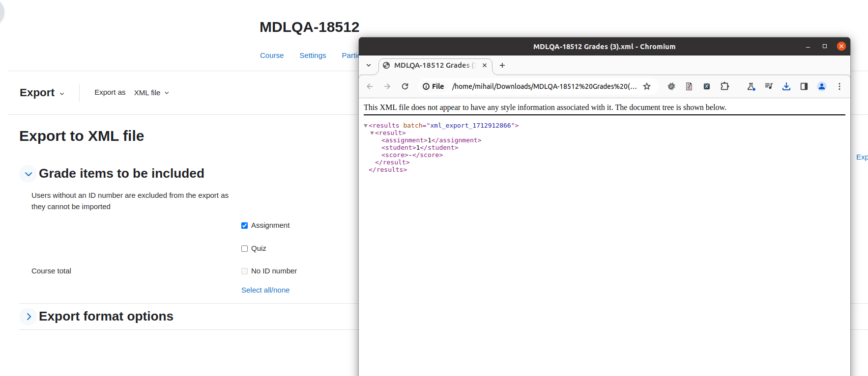The height and width of the screenshot is (376, 868).
Task: Maximize the Chromium window
Action: (x=825, y=46)
